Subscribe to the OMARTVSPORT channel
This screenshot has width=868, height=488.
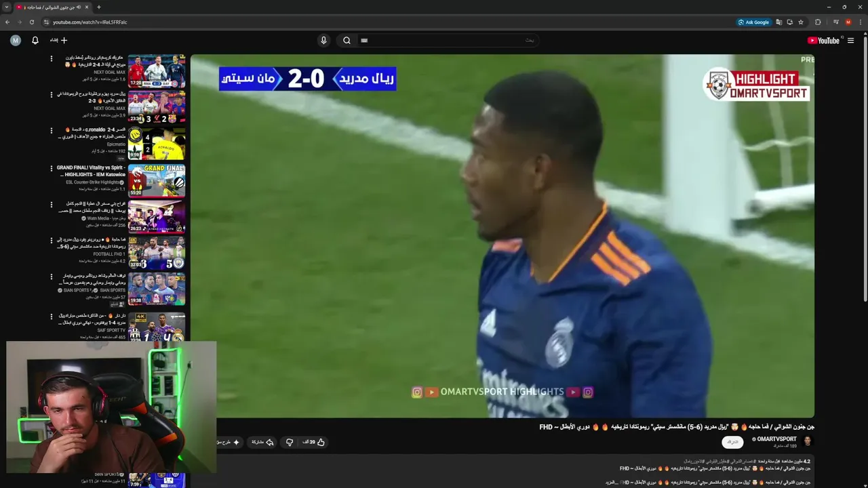coord(733,442)
